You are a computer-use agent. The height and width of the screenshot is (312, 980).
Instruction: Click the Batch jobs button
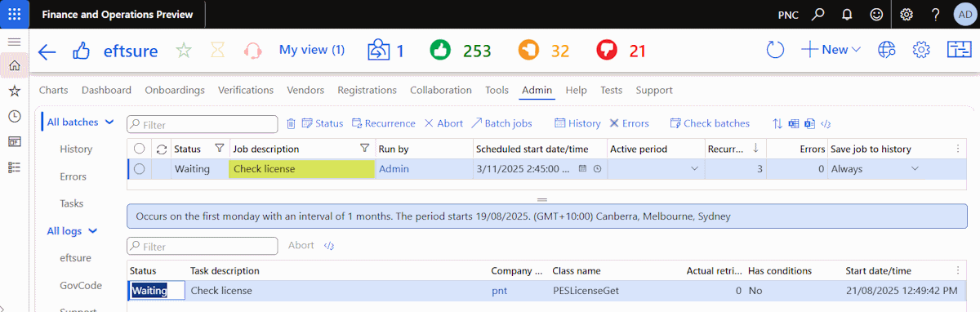[x=501, y=123]
